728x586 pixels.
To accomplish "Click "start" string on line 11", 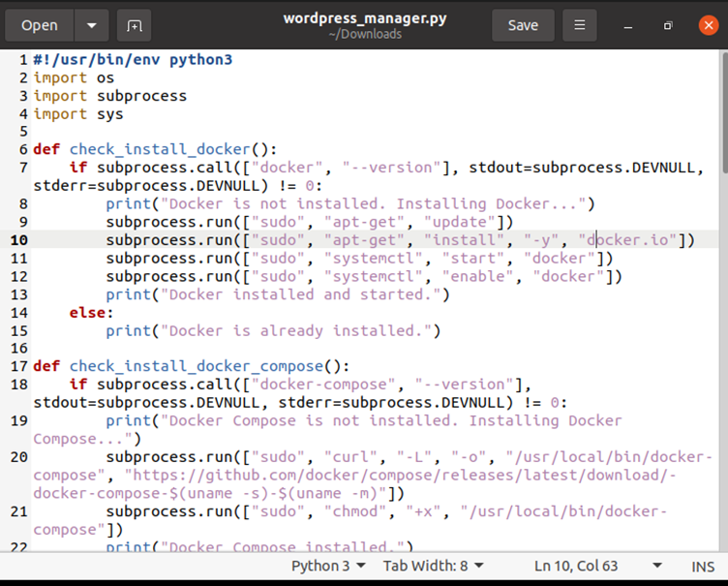I will 473,258.
